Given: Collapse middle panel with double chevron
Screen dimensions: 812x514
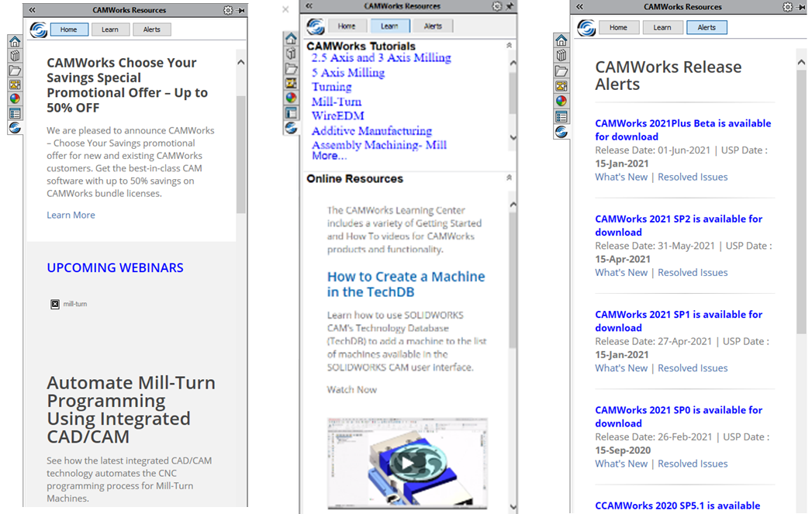Looking at the screenshot, I should [309, 6].
